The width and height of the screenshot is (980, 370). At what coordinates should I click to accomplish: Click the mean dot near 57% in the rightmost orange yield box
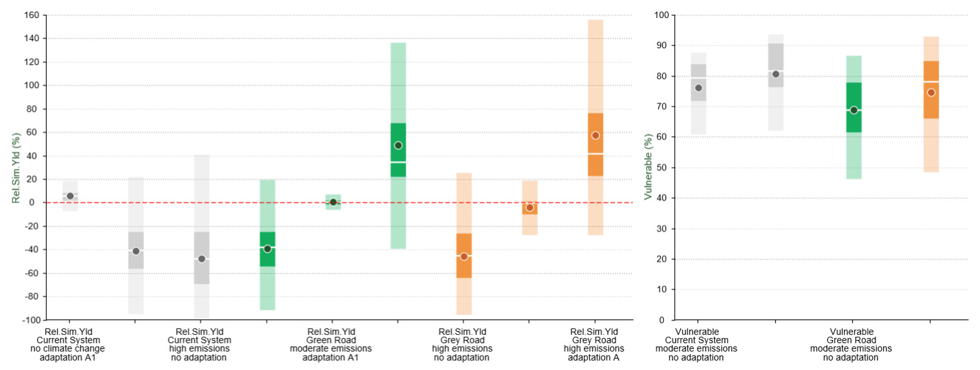point(595,135)
